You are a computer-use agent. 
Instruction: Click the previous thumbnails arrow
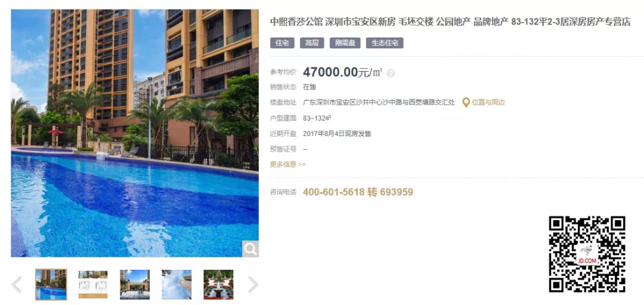17,285
